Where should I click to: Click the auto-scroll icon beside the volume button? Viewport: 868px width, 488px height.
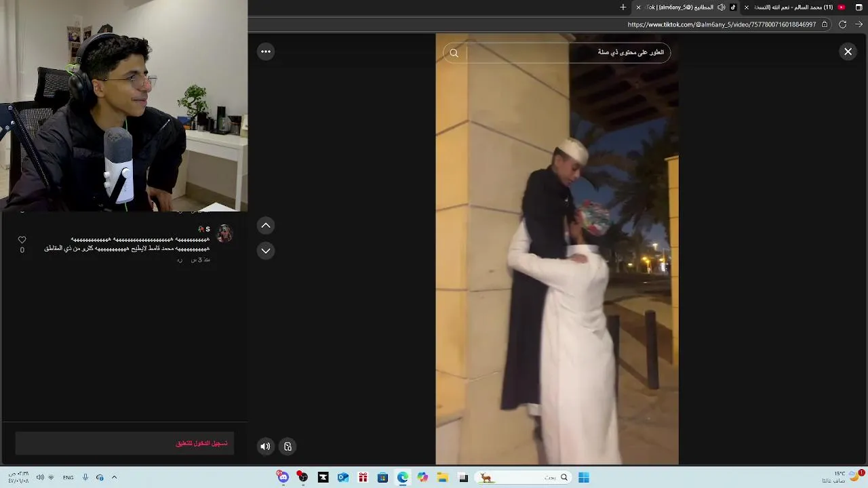tap(288, 446)
